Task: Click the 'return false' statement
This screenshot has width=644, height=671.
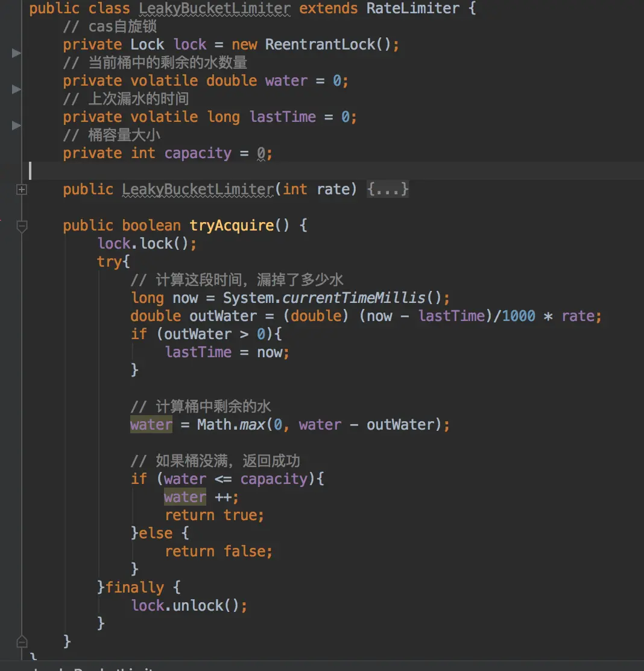Action: coord(218,551)
